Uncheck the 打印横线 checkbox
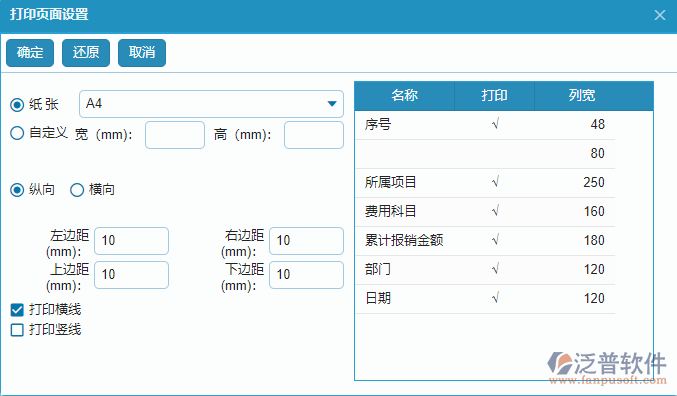The image size is (677, 396). click(17, 310)
